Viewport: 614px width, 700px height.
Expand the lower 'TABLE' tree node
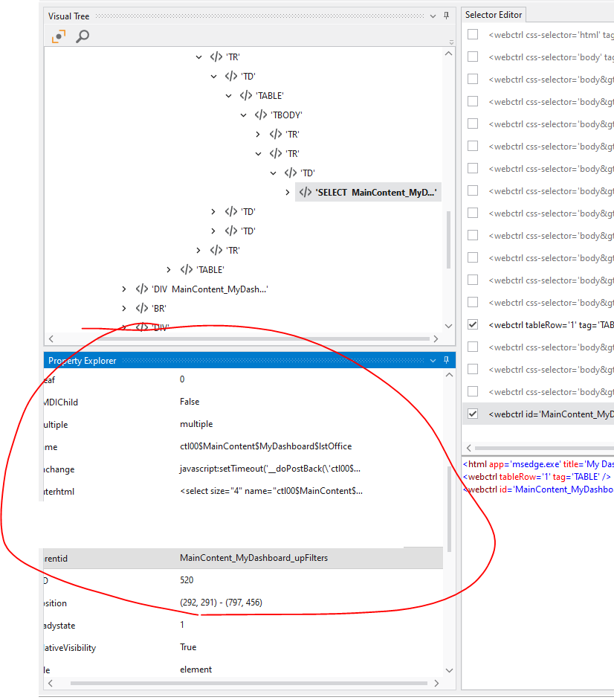[168, 269]
